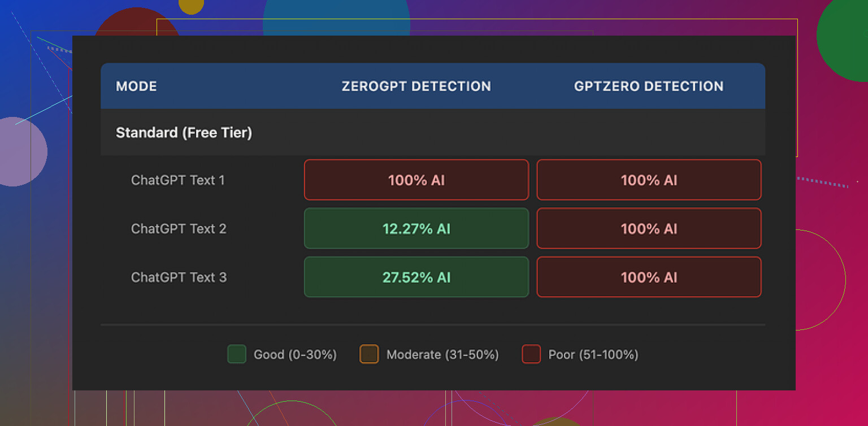Select the ZEROGPT DETECTION column header

(x=416, y=86)
